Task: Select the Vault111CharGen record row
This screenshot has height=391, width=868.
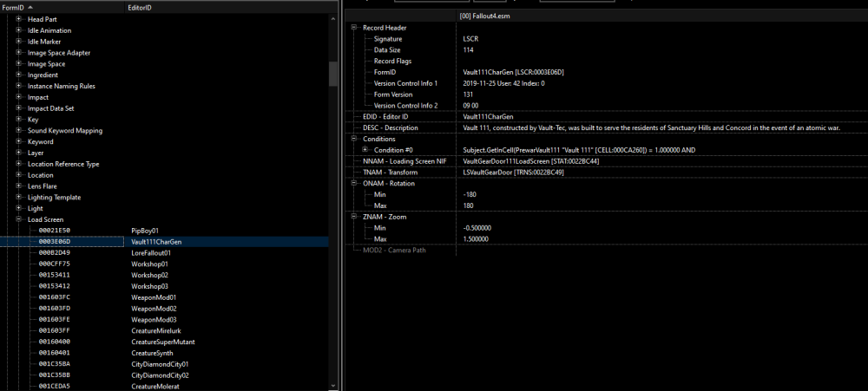Action: 164,242
